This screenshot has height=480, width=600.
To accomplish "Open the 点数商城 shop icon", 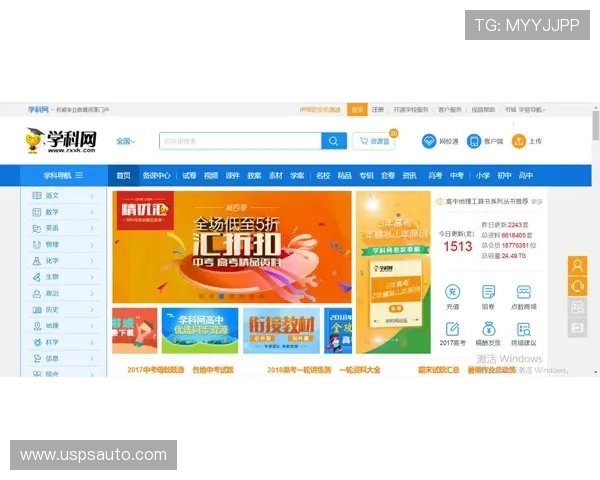I will pos(523,292).
